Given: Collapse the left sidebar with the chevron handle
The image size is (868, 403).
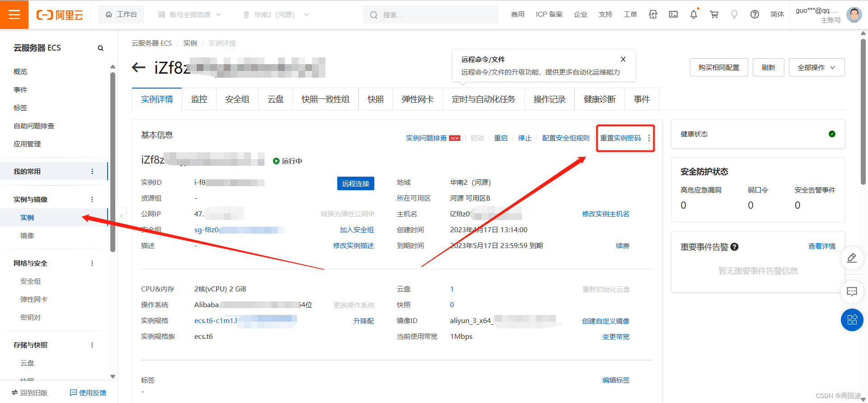Looking at the screenshot, I should coord(122,216).
